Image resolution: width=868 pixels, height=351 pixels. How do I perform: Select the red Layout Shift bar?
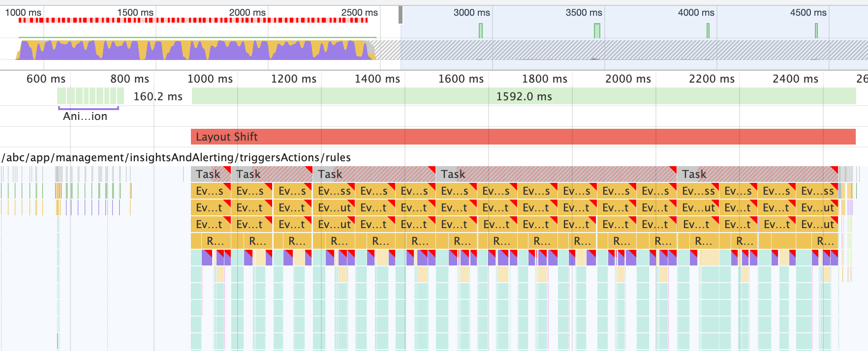coord(523,137)
